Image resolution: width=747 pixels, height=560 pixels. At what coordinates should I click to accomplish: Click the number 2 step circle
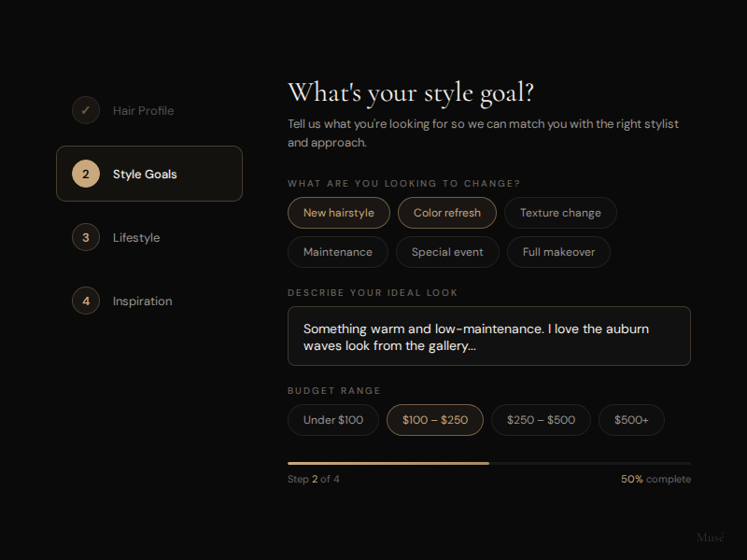[x=86, y=174]
